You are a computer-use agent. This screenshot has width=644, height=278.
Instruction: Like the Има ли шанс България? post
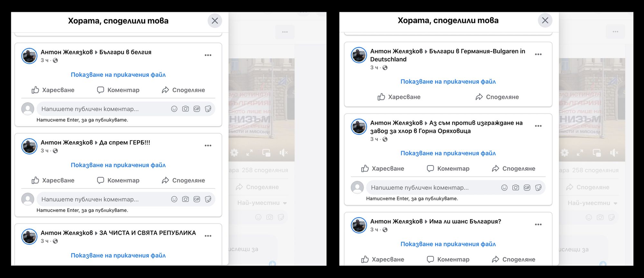(383, 259)
